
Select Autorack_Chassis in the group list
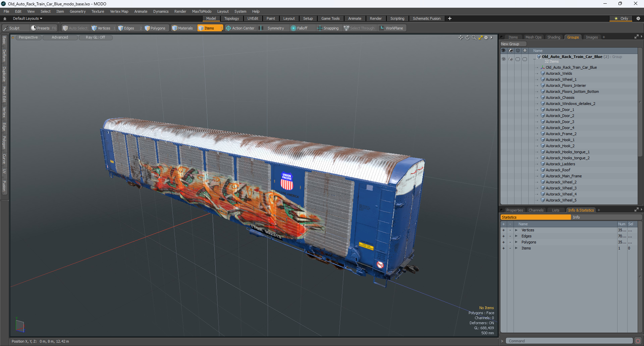coord(560,98)
